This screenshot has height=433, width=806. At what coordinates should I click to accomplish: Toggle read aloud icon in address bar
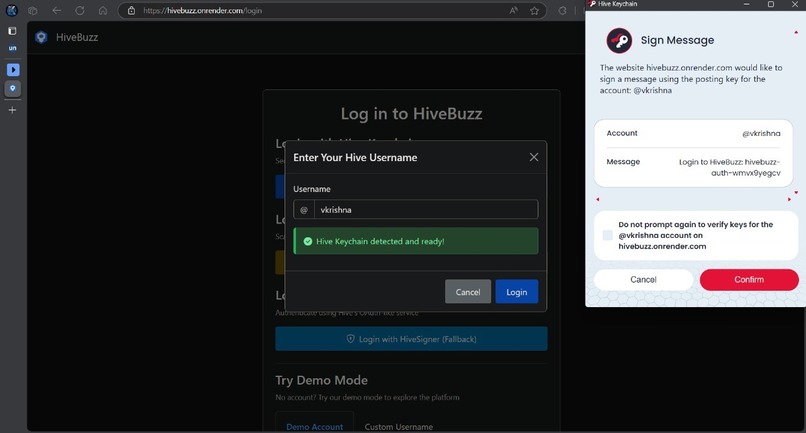514,10
